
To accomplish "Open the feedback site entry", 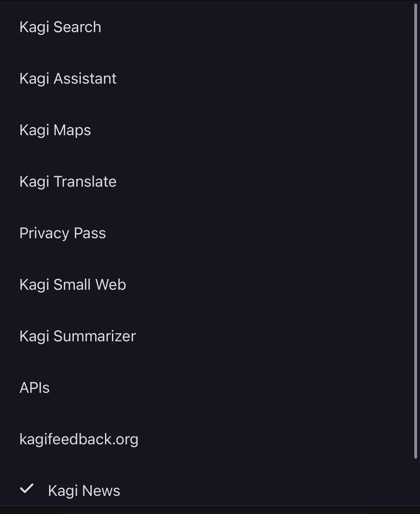I will (79, 439).
